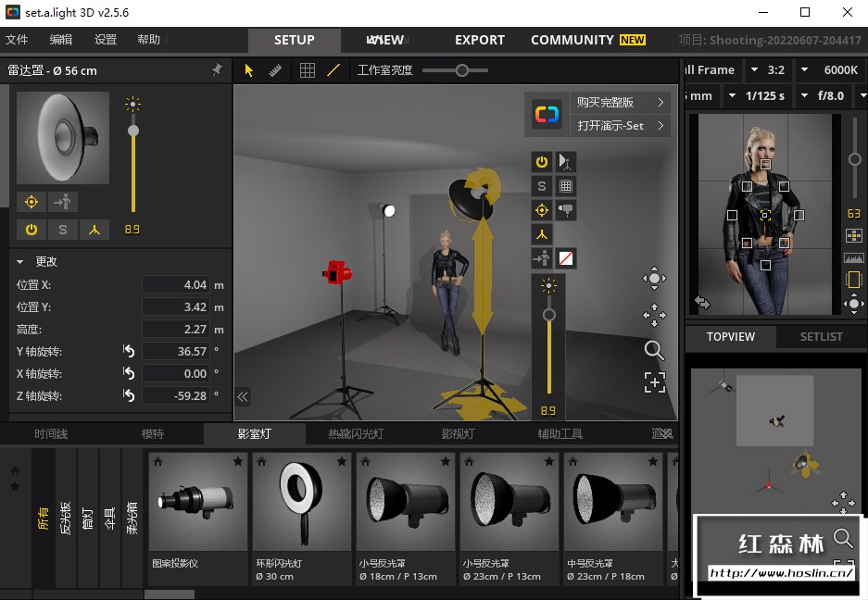Open the 热靴闪光灯 library tab
Screen dimensions: 868x600
[356, 433]
